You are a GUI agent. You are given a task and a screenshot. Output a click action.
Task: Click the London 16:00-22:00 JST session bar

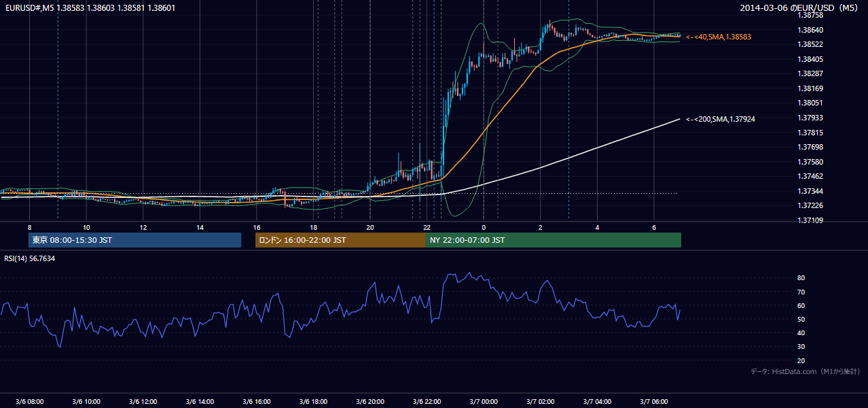[340, 240]
